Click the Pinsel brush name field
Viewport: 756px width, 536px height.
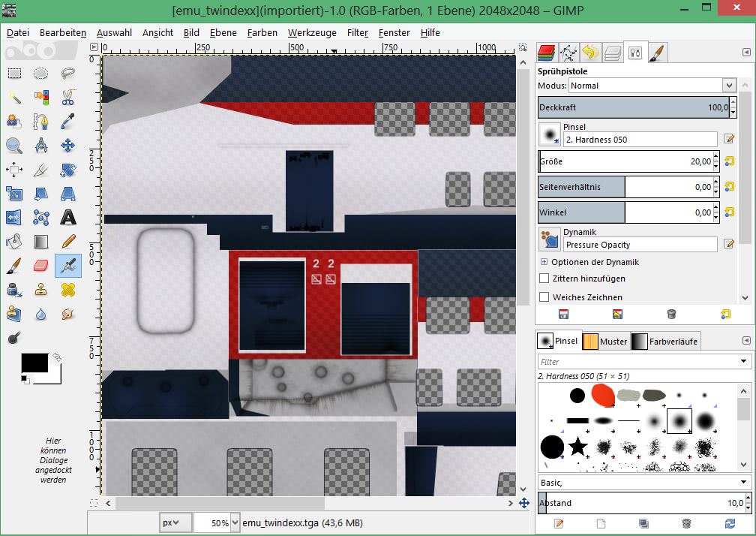640,140
